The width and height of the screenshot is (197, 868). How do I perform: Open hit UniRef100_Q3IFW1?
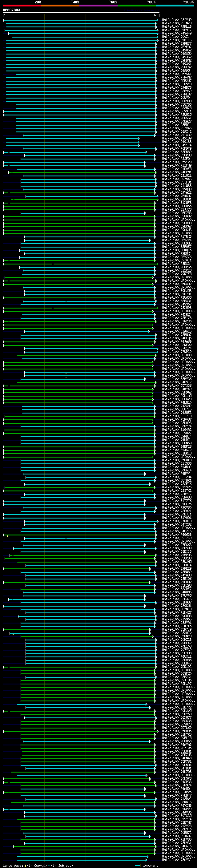tap(177, 182)
